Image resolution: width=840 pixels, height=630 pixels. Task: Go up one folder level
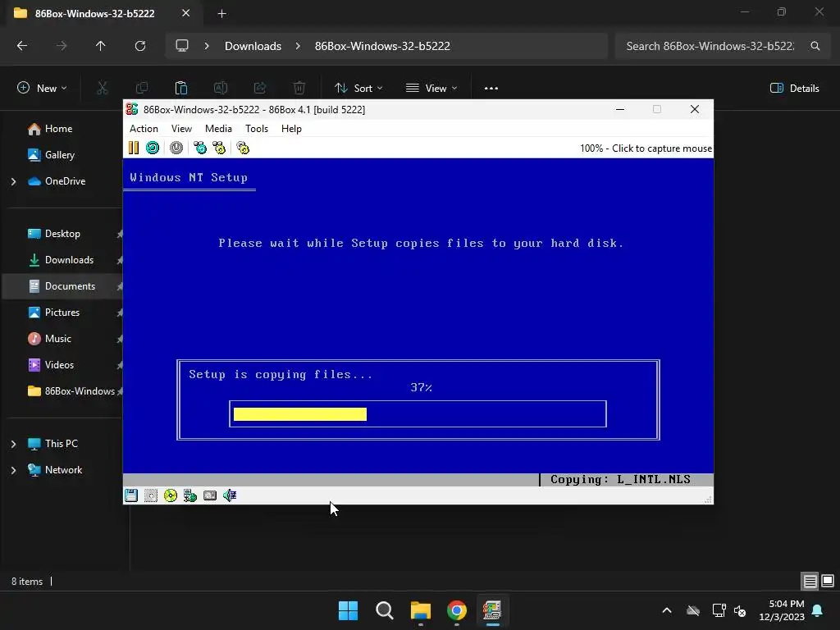101,46
